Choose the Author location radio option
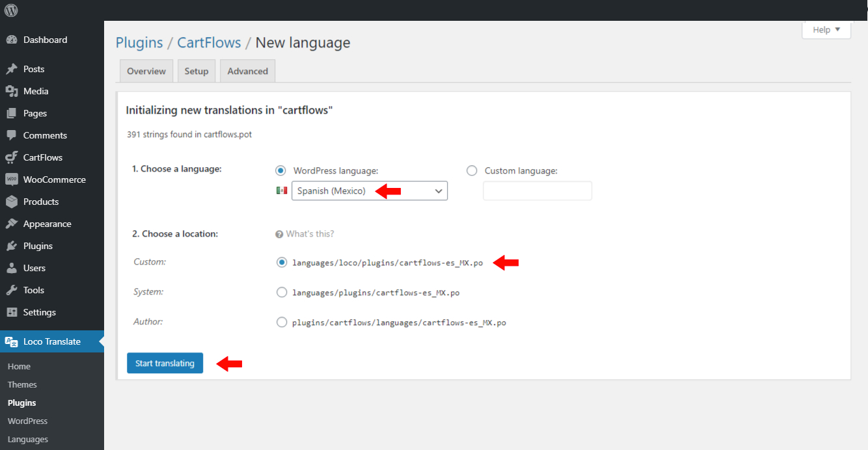This screenshot has width=868, height=450. (282, 322)
